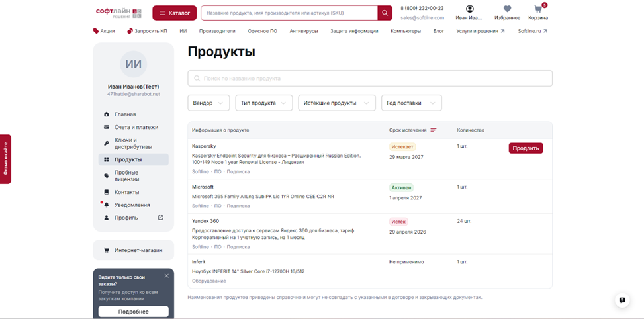Click the Softline logo
Image resolution: width=644 pixels, height=319 pixels.
click(x=118, y=13)
